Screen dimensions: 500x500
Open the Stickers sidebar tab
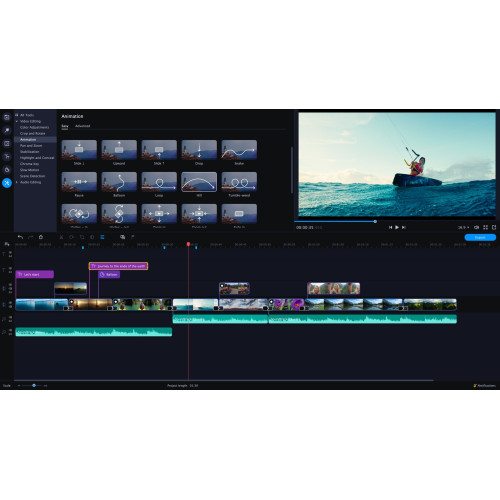click(7, 170)
